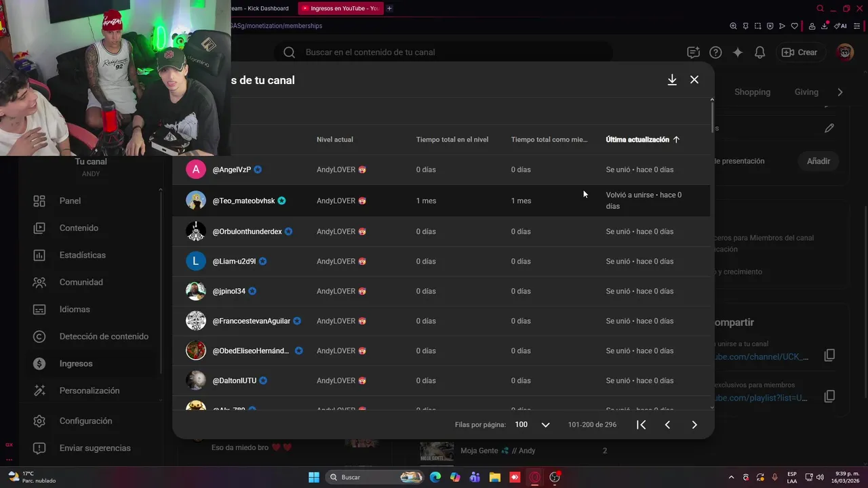This screenshot has width=868, height=488.
Task: Click the heart bookmark icon in address bar
Action: pyautogui.click(x=794, y=26)
